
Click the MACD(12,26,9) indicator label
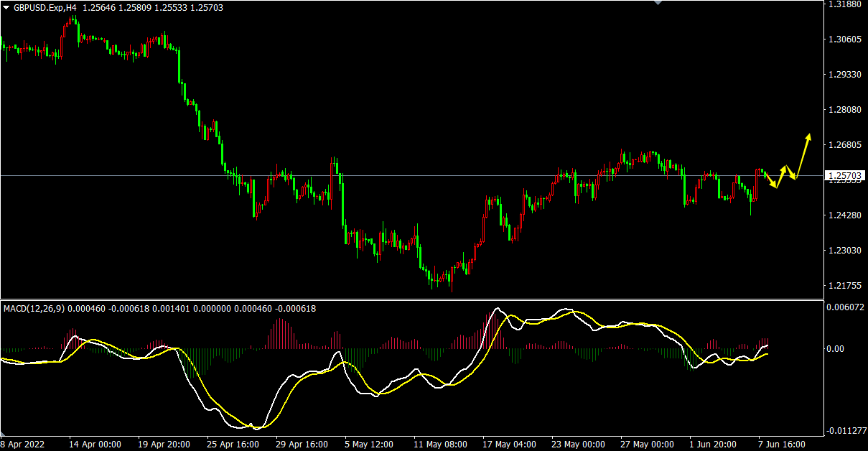tap(34, 308)
